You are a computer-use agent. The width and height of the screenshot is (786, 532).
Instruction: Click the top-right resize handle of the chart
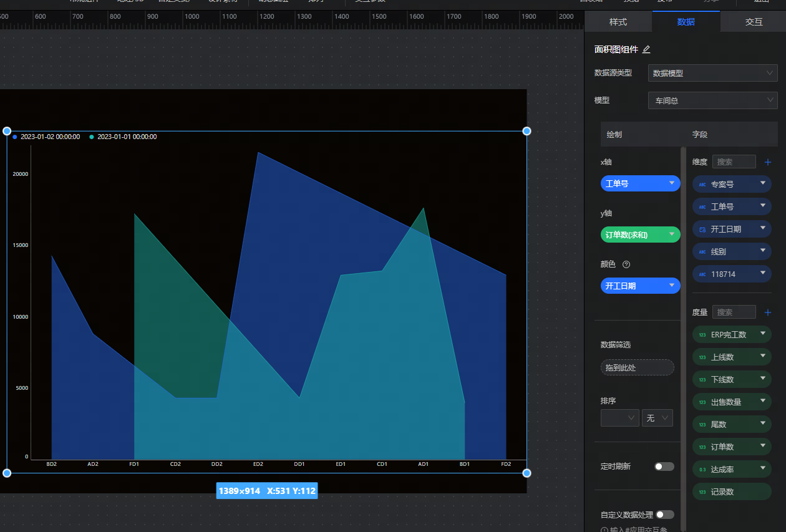point(526,131)
